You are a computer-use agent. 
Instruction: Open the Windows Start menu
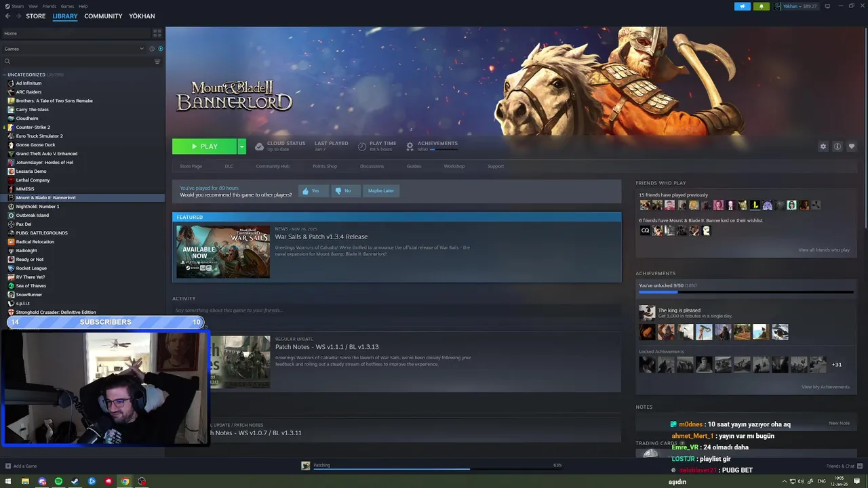click(8, 481)
